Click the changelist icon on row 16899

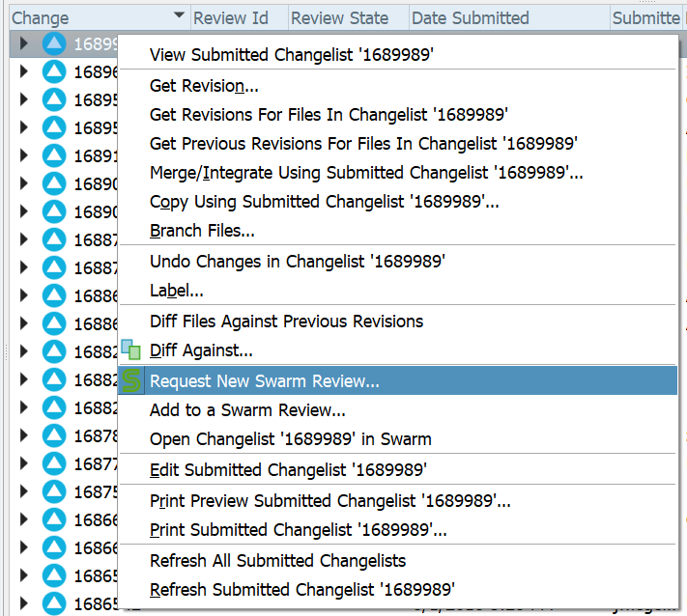click(55, 43)
